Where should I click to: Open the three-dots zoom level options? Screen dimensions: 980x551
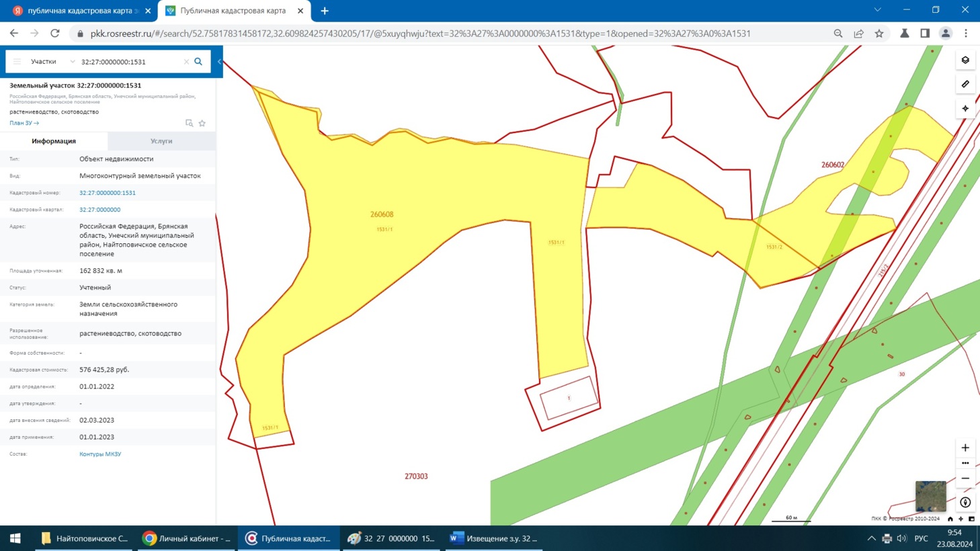point(965,463)
